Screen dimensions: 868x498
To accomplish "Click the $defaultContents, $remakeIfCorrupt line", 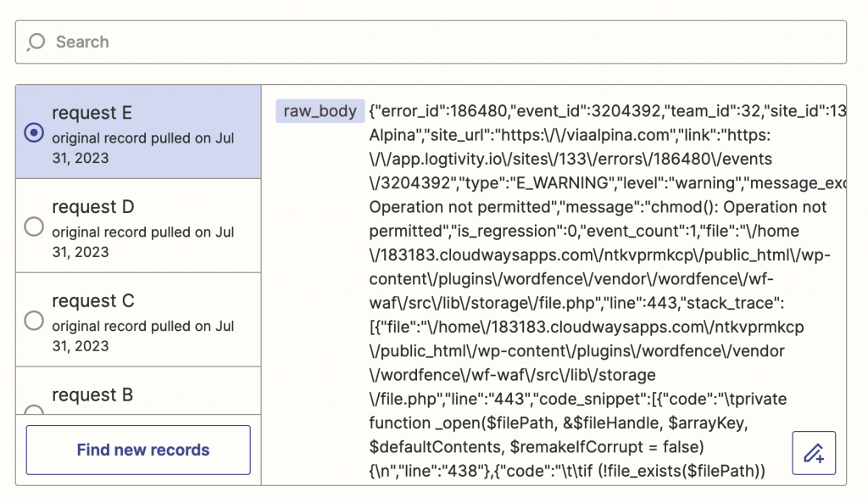I will [537, 447].
